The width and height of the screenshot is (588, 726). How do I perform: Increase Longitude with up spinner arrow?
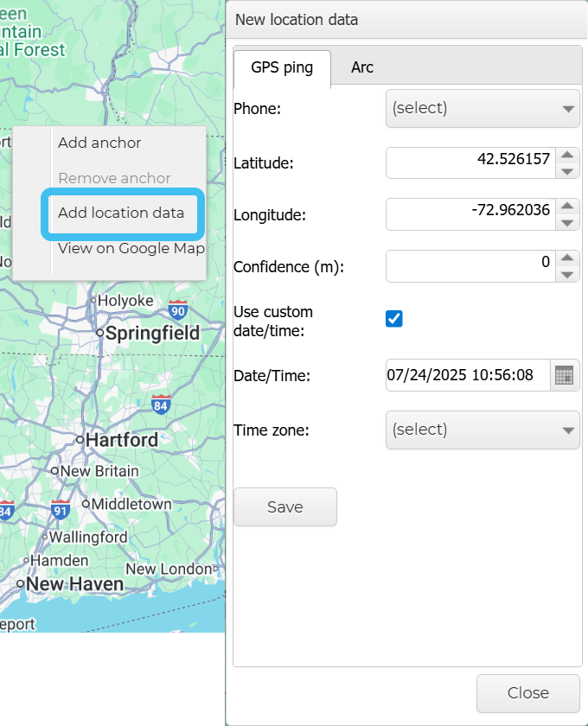566,207
